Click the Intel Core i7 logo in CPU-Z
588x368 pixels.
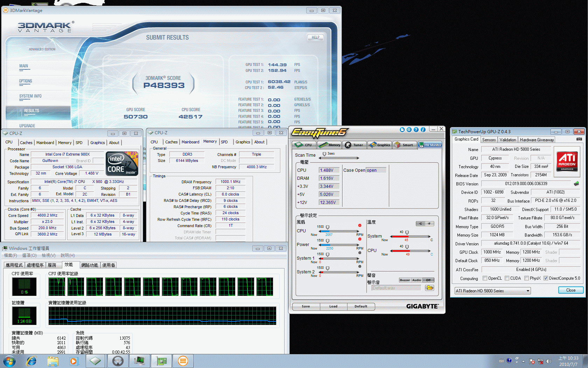pyautogui.click(x=122, y=163)
